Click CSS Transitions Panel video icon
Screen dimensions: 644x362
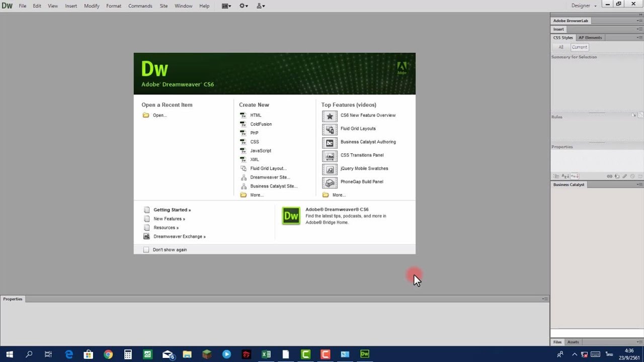point(330,156)
